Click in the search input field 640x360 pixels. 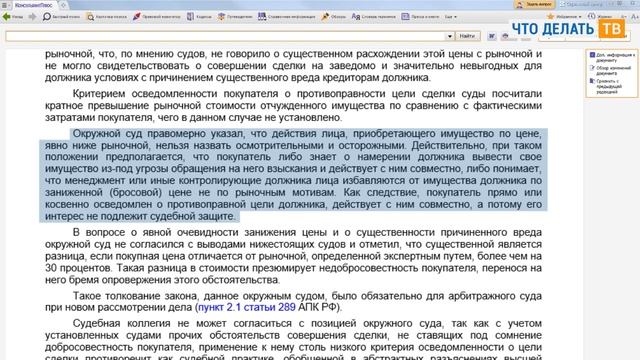[225, 36]
